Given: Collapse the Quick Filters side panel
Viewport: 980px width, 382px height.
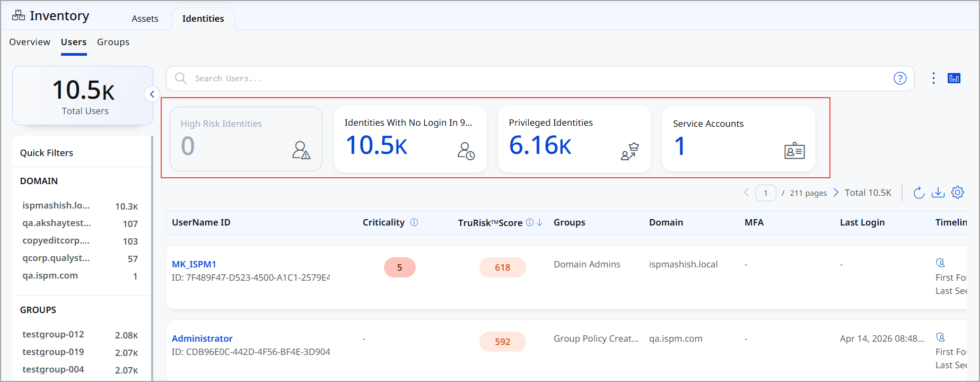Looking at the screenshot, I should (x=152, y=94).
